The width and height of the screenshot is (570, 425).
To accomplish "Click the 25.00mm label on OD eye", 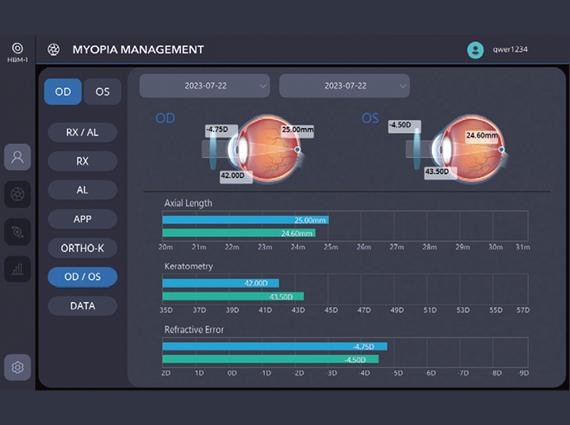I will 297,130.
